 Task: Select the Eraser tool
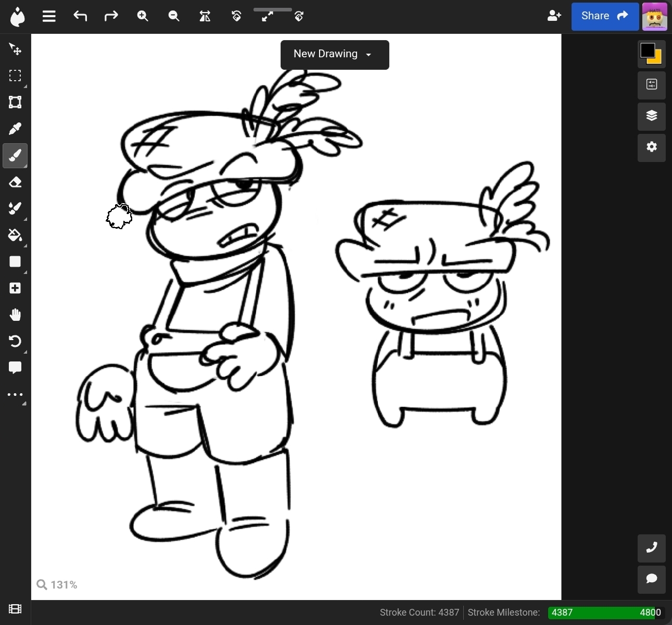(15, 182)
